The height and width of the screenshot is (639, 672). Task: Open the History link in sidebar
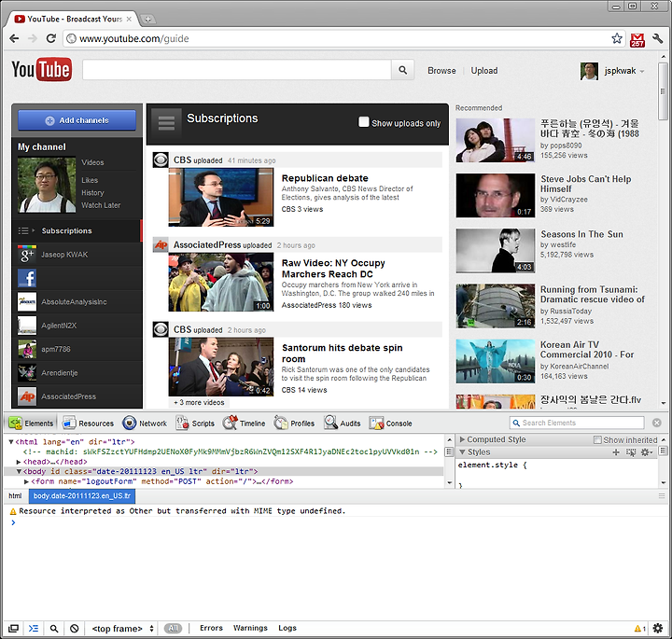click(x=92, y=193)
